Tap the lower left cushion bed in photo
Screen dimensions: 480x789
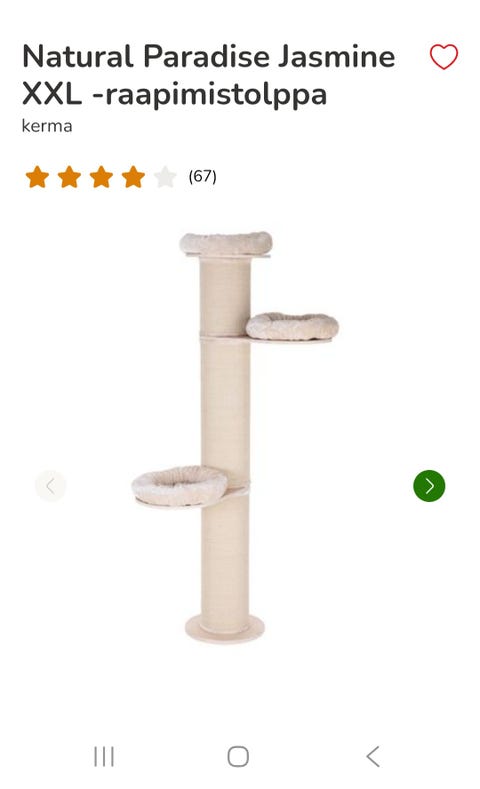[x=179, y=485]
